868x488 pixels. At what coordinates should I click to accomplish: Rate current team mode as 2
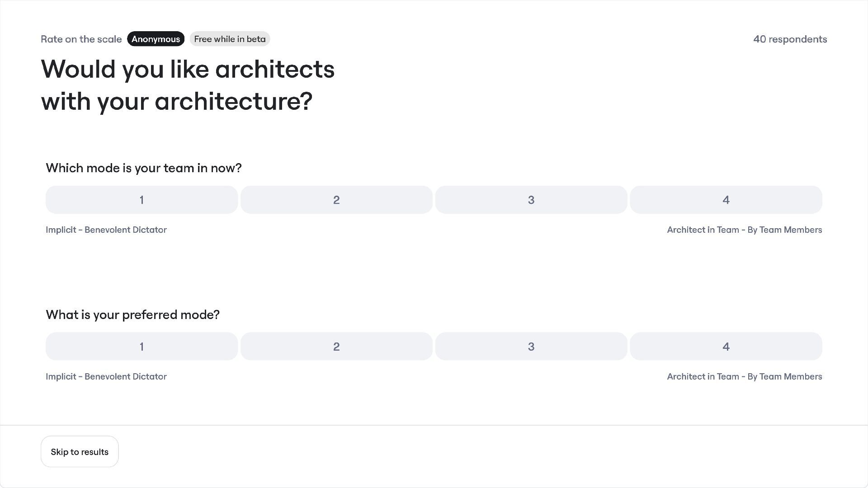(336, 200)
